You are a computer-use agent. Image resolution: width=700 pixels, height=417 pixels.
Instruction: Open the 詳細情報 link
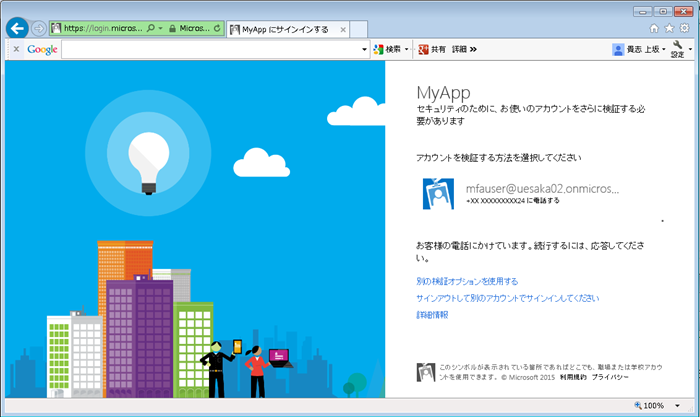click(x=432, y=315)
